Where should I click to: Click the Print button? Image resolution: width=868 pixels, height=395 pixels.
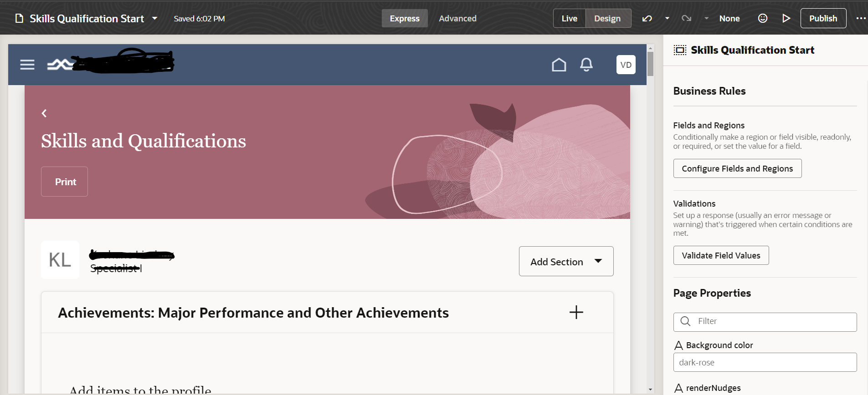(64, 182)
